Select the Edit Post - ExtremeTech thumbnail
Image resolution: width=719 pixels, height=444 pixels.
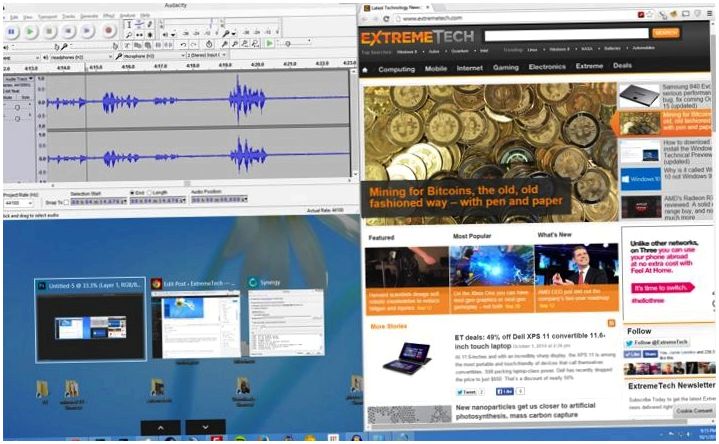click(195, 319)
